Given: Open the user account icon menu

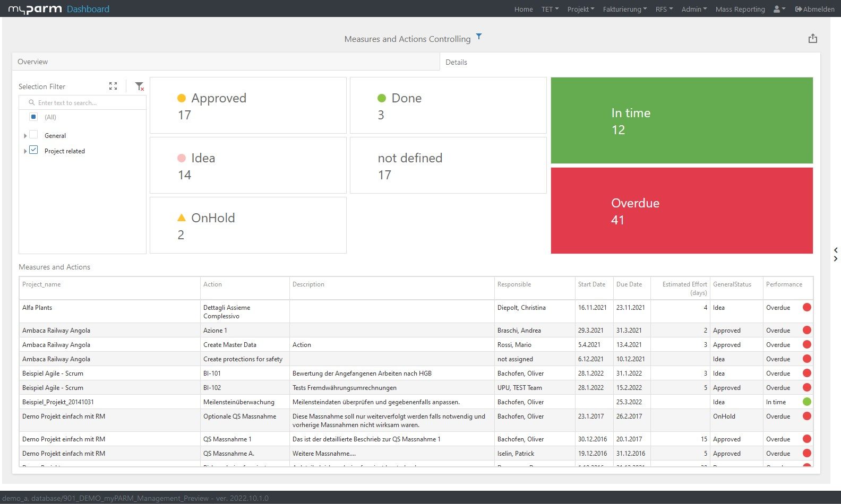Looking at the screenshot, I should pos(779,9).
